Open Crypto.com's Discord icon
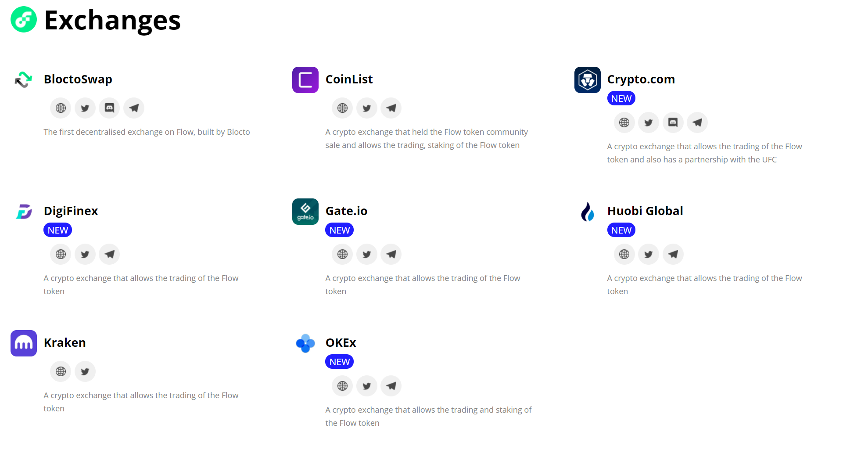This screenshot has height=457, width=868. pos(673,122)
